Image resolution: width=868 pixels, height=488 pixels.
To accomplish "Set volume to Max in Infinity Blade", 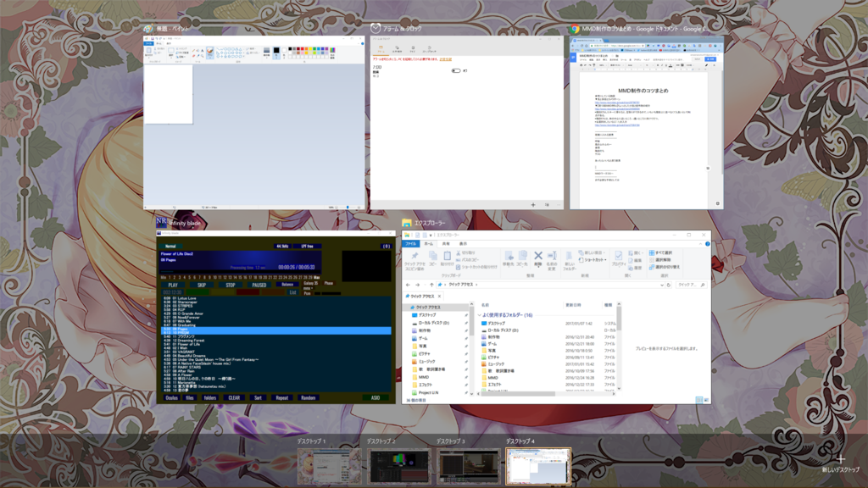I will [317, 277].
